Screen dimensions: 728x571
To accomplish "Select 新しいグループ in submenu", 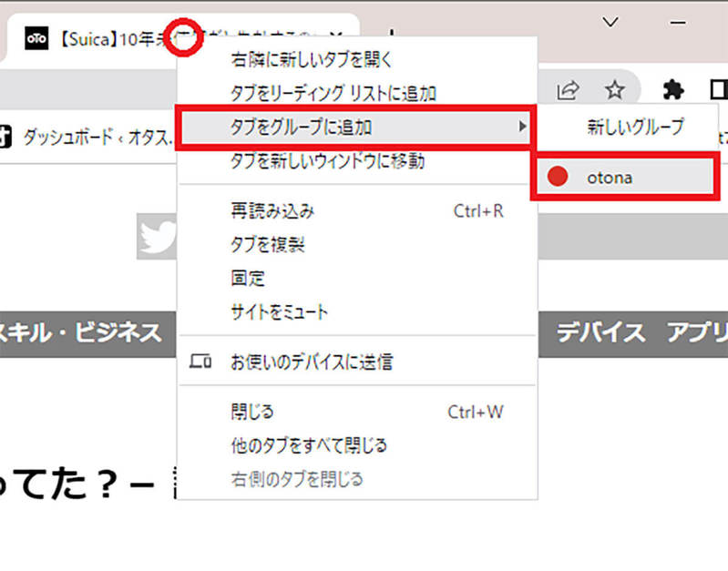I will coord(628,127).
